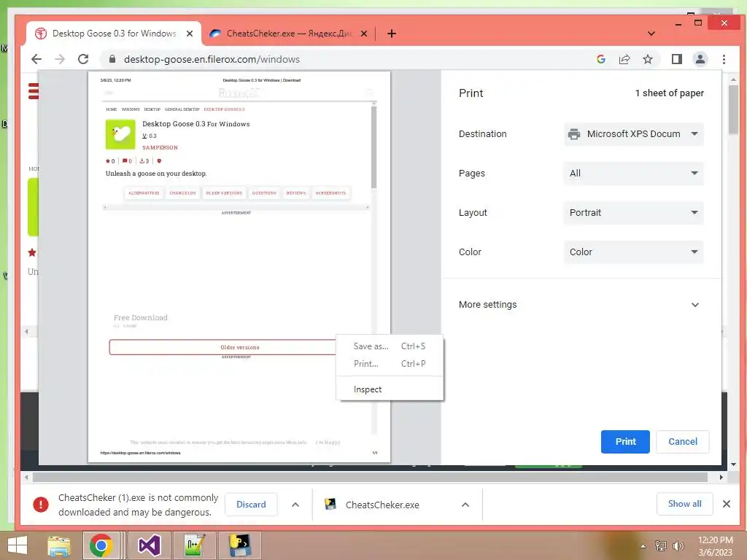The image size is (747, 560).
Task: Expand options for CheatsCheker (1).exe download
Action: [x=295, y=505]
